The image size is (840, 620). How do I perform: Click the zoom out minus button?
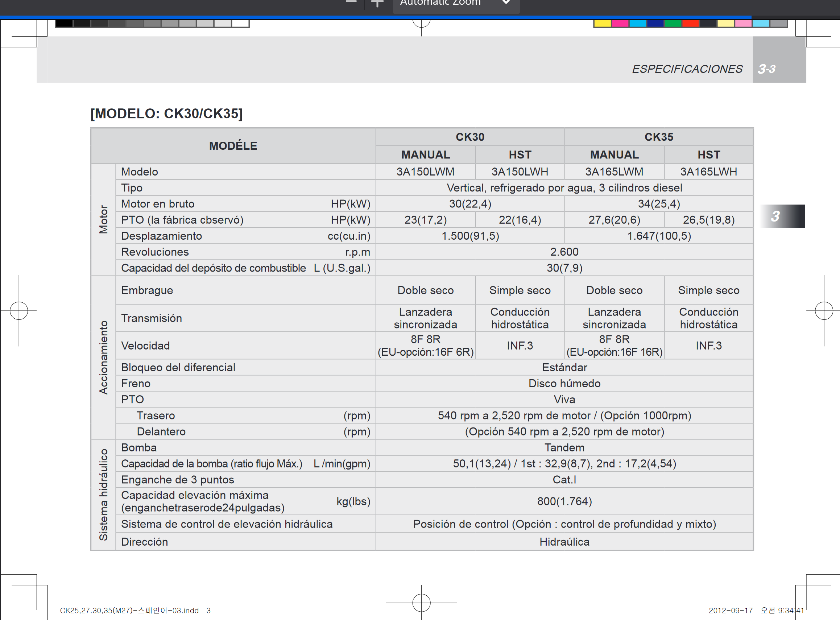[351, 2]
